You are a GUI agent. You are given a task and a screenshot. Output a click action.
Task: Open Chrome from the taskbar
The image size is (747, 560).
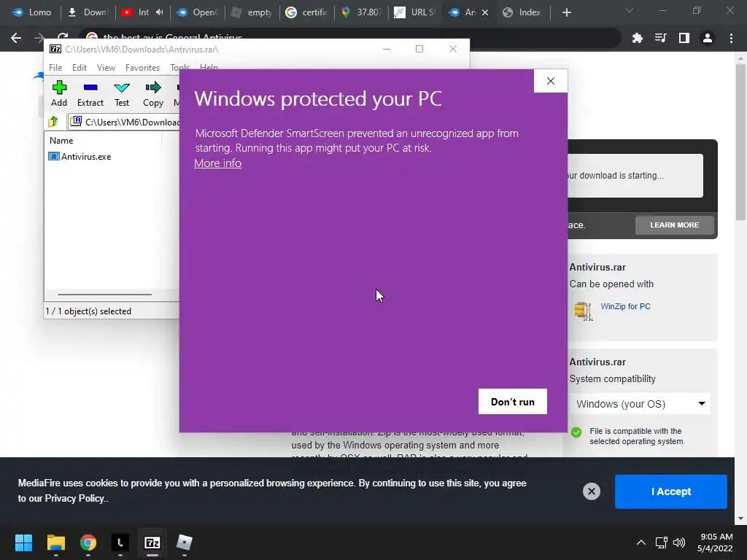pyautogui.click(x=88, y=542)
